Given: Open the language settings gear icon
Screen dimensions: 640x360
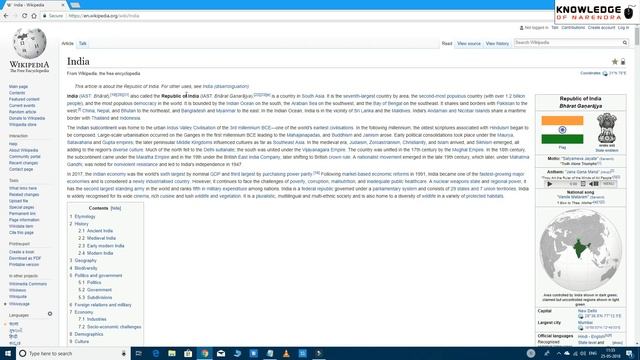Looking at the screenshot, I should pyautogui.click(x=50, y=314).
